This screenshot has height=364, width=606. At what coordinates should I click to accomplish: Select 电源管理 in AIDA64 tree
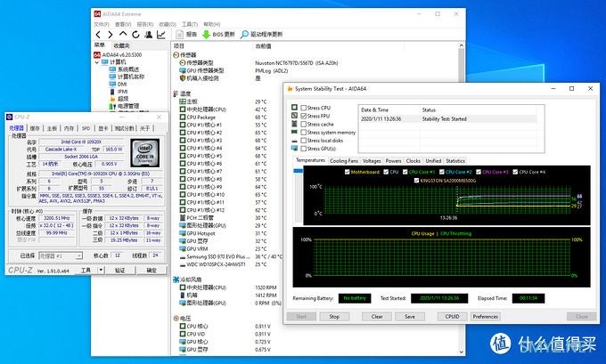(x=128, y=106)
